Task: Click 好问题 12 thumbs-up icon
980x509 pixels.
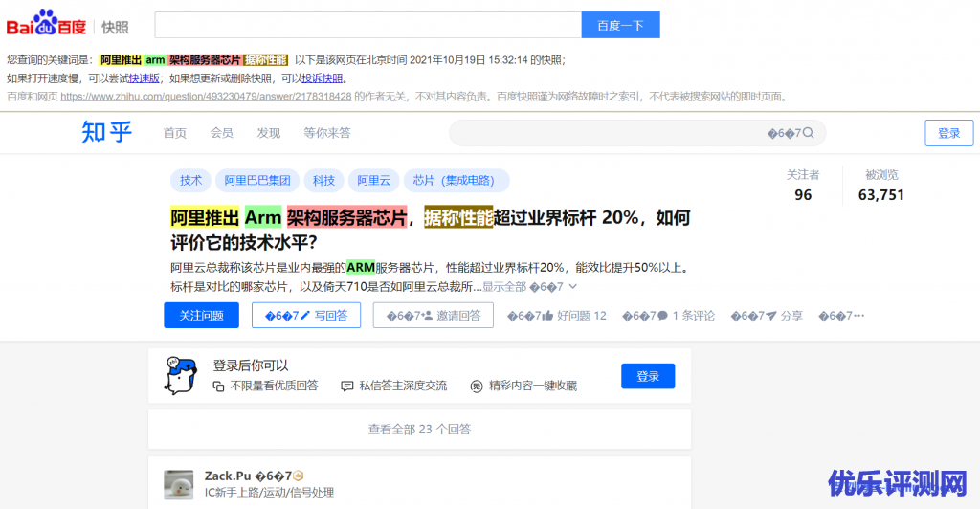Action: coord(548,316)
